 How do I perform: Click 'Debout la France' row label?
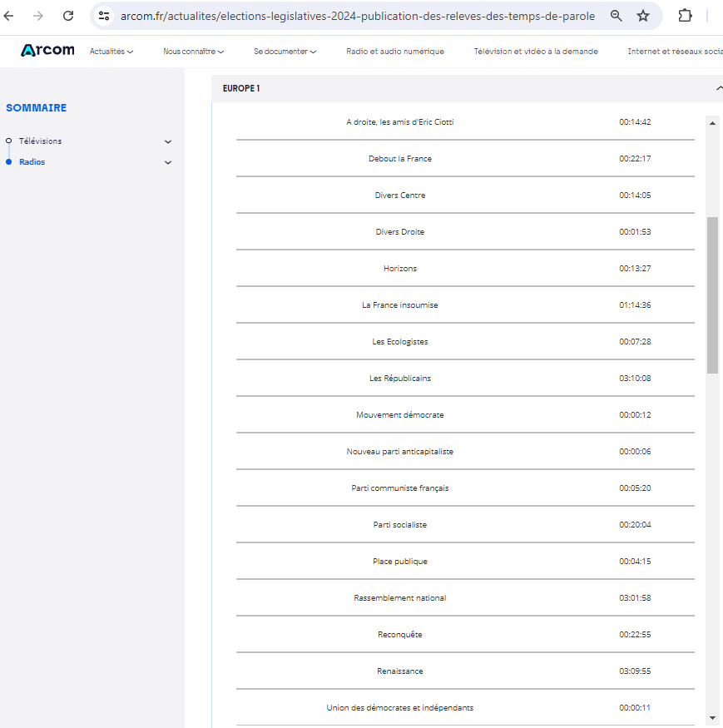tap(400, 159)
